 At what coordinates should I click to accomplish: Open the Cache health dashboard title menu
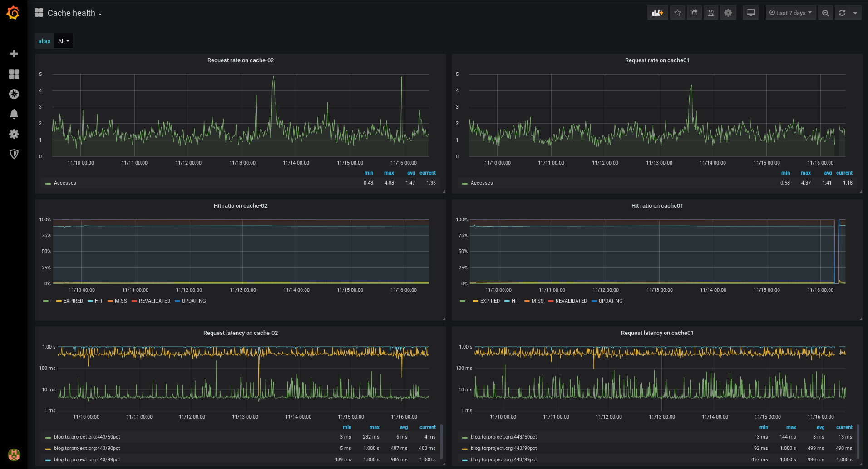coord(72,13)
